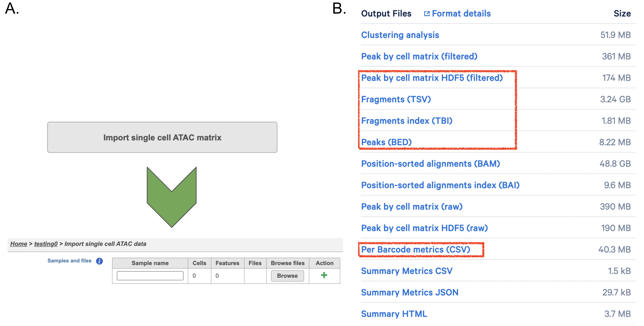Open the Peaks (BED) output file
Screen dimensions: 644x326
click(386, 142)
